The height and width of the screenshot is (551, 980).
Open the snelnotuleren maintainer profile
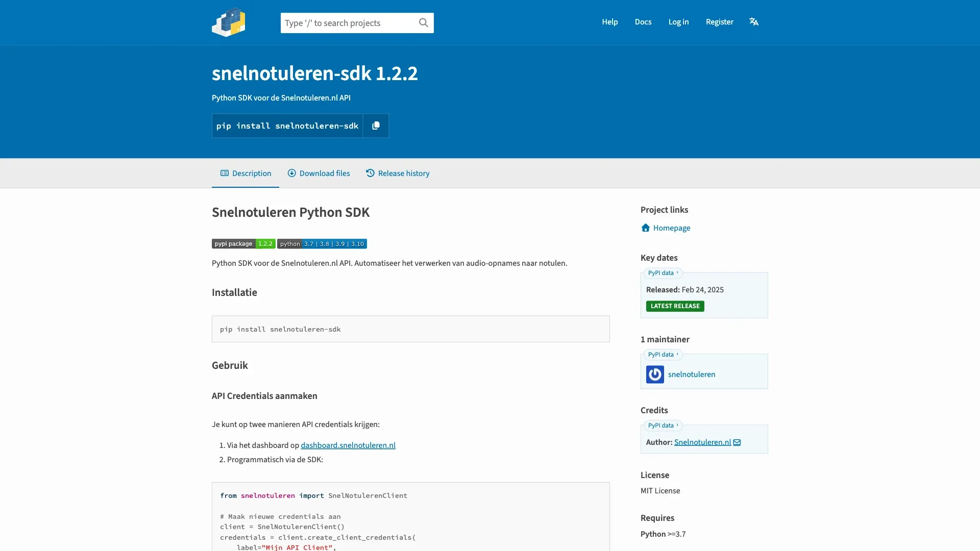click(692, 374)
